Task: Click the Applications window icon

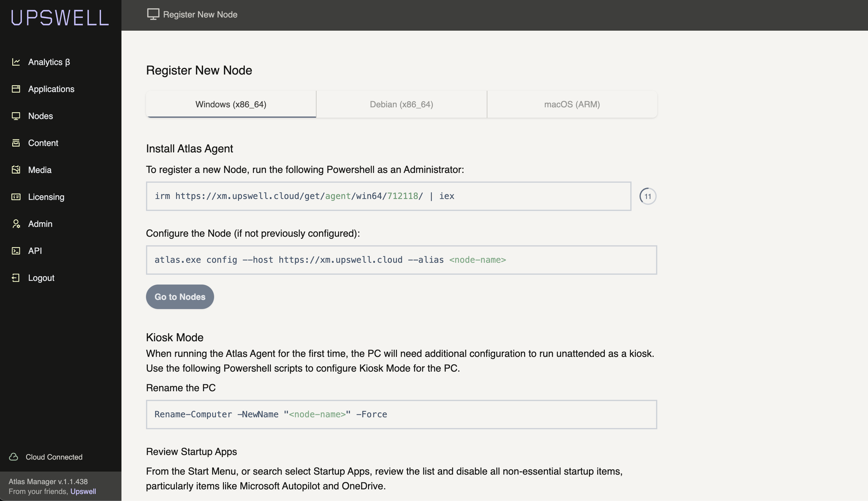Action: point(16,89)
